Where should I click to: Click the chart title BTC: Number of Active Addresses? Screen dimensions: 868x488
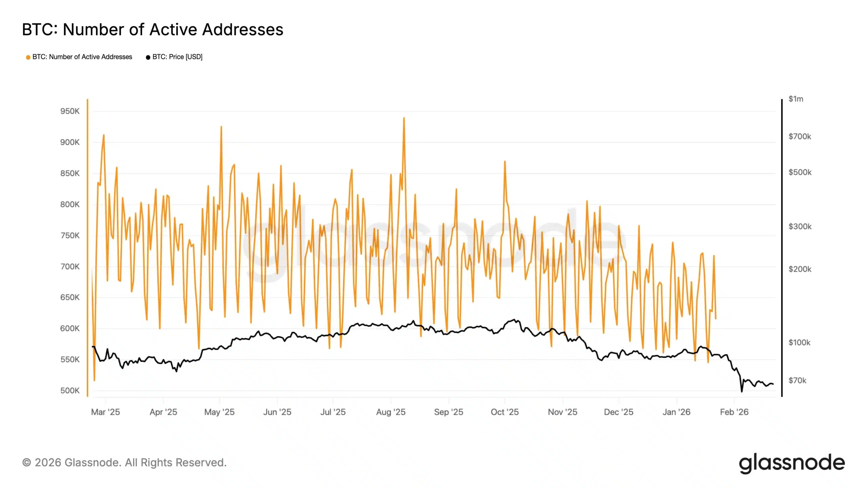(153, 29)
